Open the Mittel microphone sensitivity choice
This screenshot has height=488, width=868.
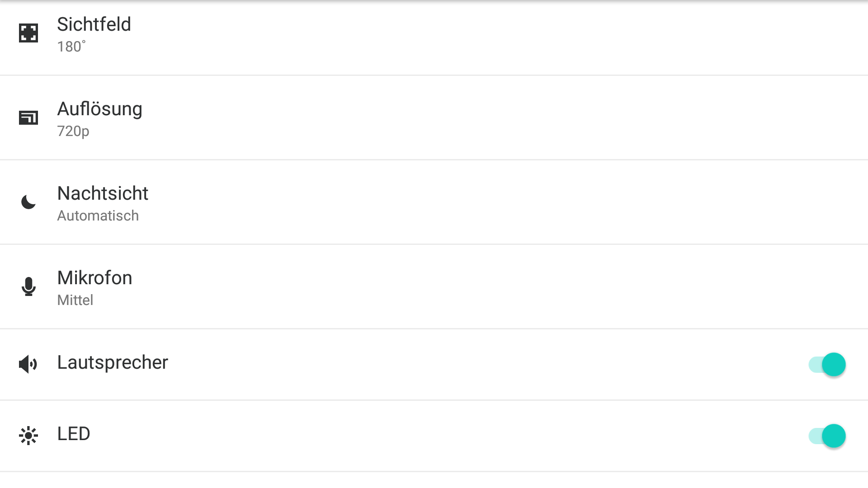(75, 300)
